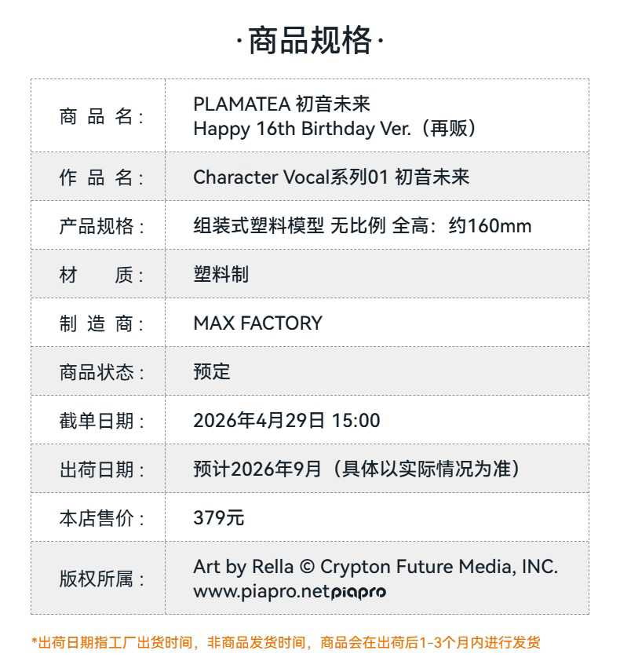The width and height of the screenshot is (620, 672).
Task: Select the 产品规格 row label
Action: coord(100,226)
